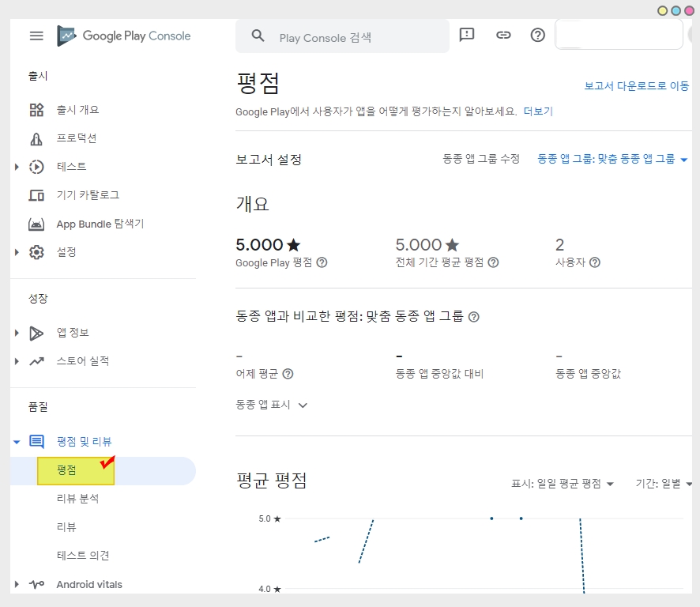The width and height of the screenshot is (700, 607).
Task: Click the 동종 앱 중앙값 label
Action: (x=589, y=374)
